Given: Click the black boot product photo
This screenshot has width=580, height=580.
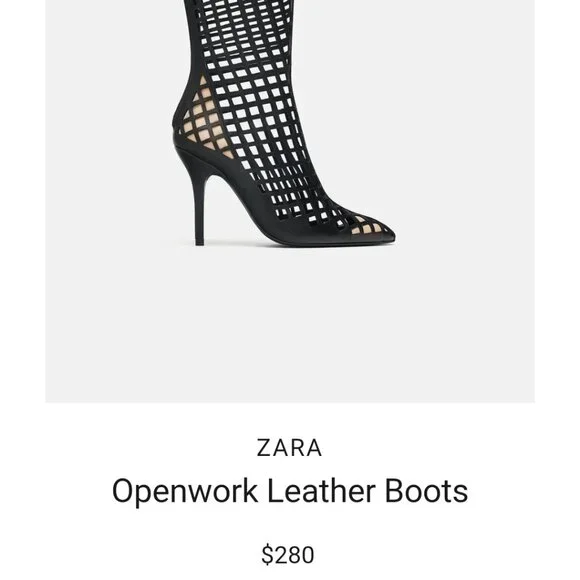Looking at the screenshot, I should coord(284,122).
